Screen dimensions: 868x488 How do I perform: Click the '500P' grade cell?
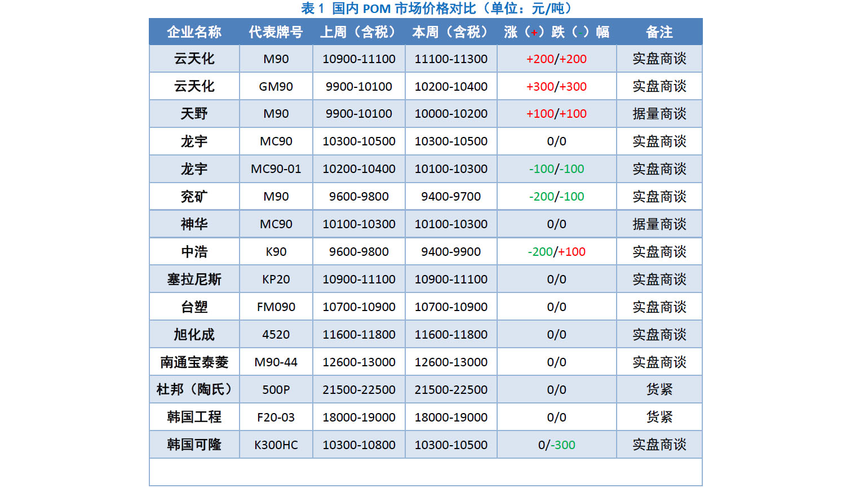pyautogui.click(x=276, y=390)
